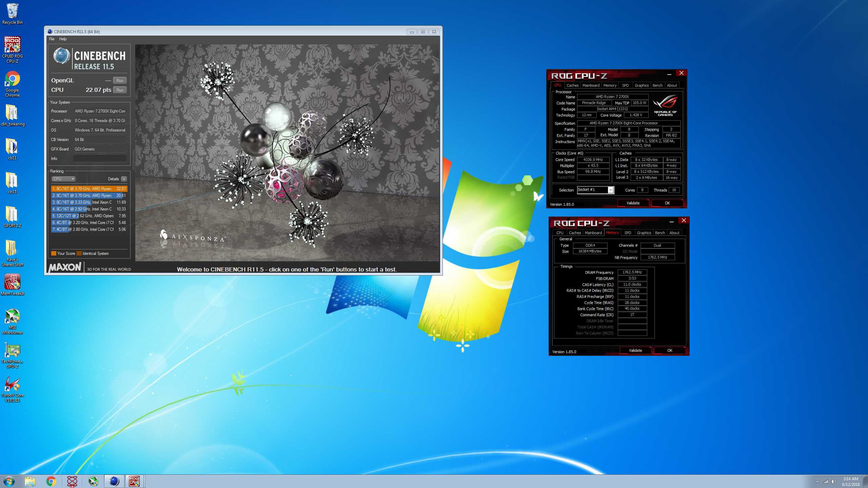Click the Cinebench rendered scene image
Image resolution: width=868 pixels, height=488 pixels.
287,152
